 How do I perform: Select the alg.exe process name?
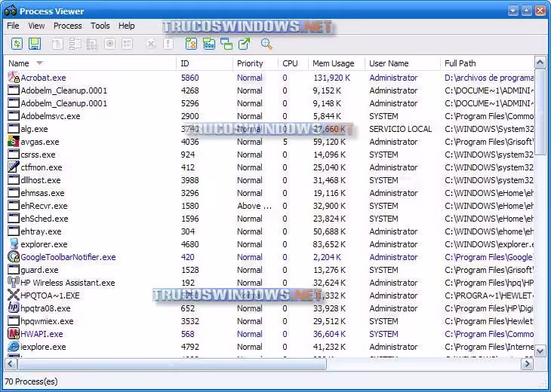(x=34, y=129)
